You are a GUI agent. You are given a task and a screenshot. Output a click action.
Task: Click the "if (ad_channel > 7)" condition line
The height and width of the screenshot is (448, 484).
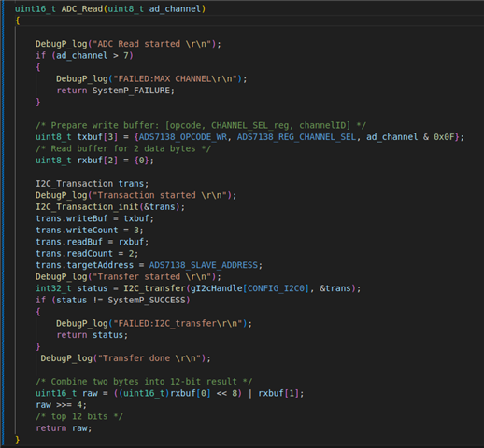(x=84, y=56)
